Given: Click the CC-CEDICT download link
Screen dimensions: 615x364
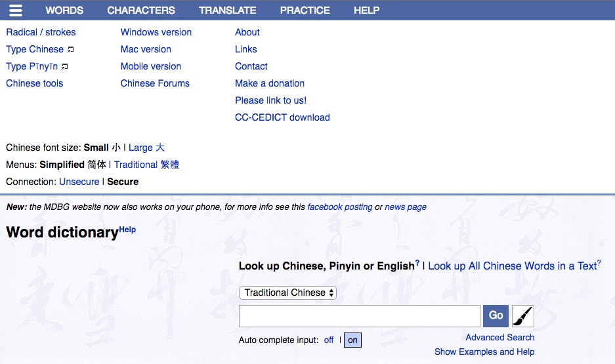Looking at the screenshot, I should click(x=282, y=117).
